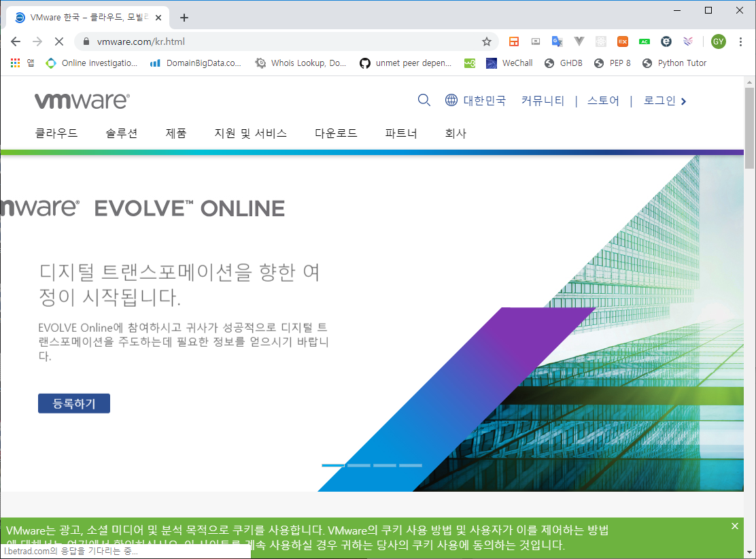Screen dimensions: 756x559
Task: Jump to fourth carousel slide indicator
Action: pyautogui.click(x=411, y=465)
